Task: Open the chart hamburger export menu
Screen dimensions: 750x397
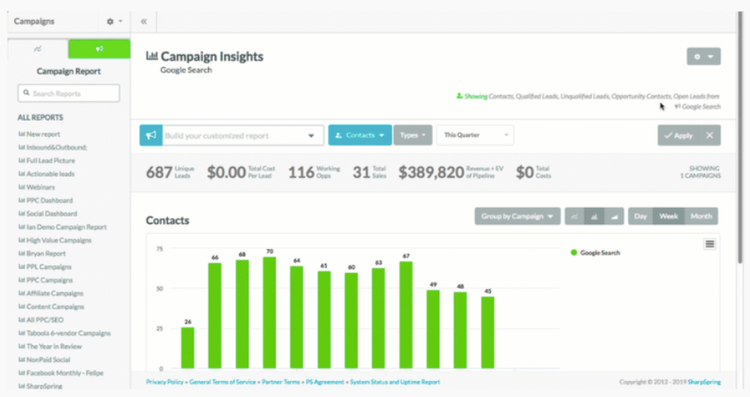Action: click(710, 244)
